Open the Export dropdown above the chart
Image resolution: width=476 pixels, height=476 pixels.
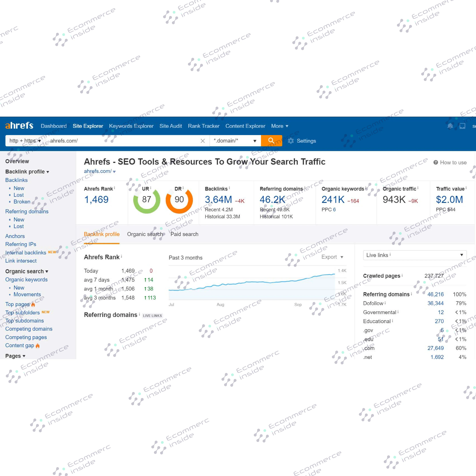tap(332, 257)
